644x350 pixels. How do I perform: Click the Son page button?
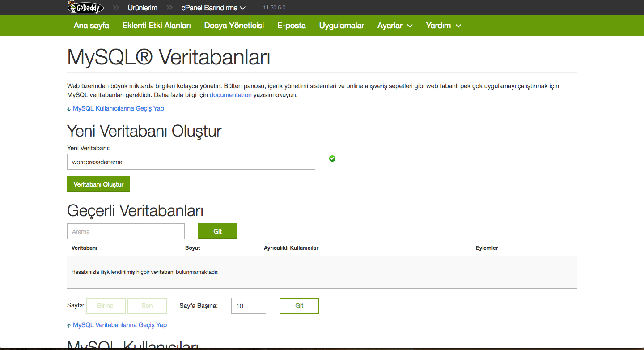(147, 306)
